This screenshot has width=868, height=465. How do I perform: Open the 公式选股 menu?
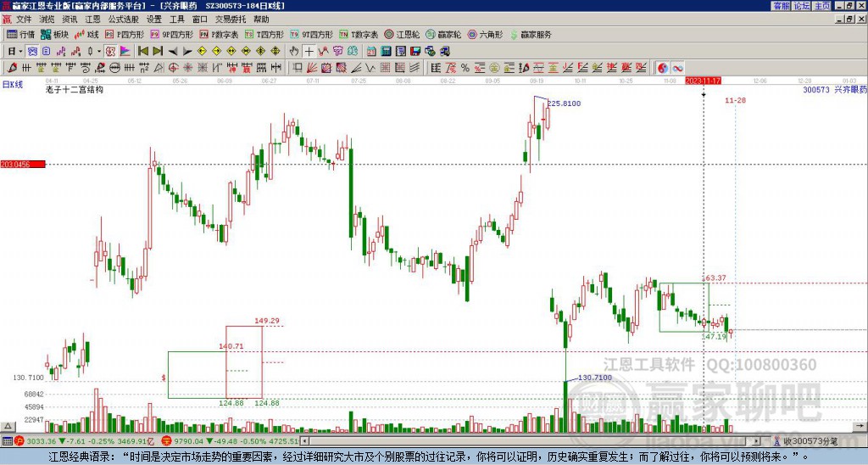(x=124, y=20)
